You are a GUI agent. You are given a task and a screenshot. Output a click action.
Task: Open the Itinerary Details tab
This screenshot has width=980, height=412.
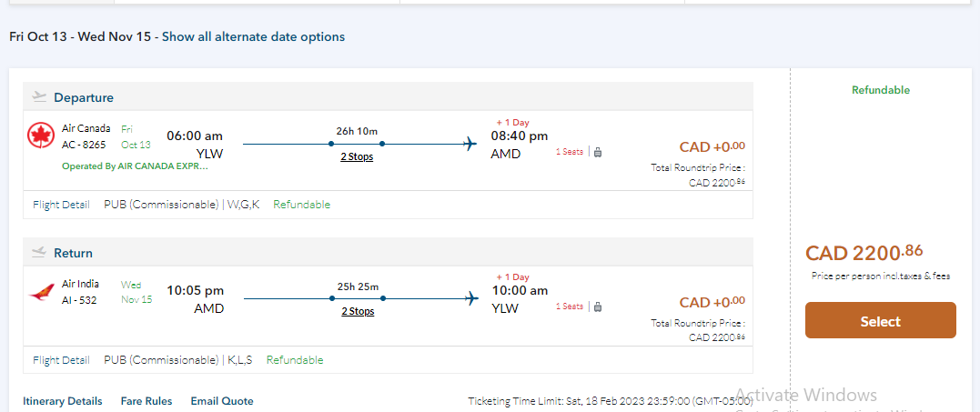(63, 401)
